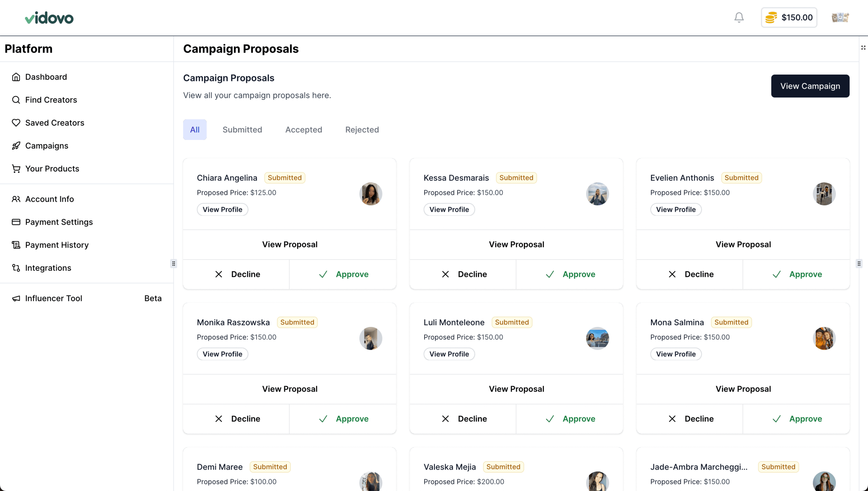Switch to the Submitted tab

[x=242, y=129]
